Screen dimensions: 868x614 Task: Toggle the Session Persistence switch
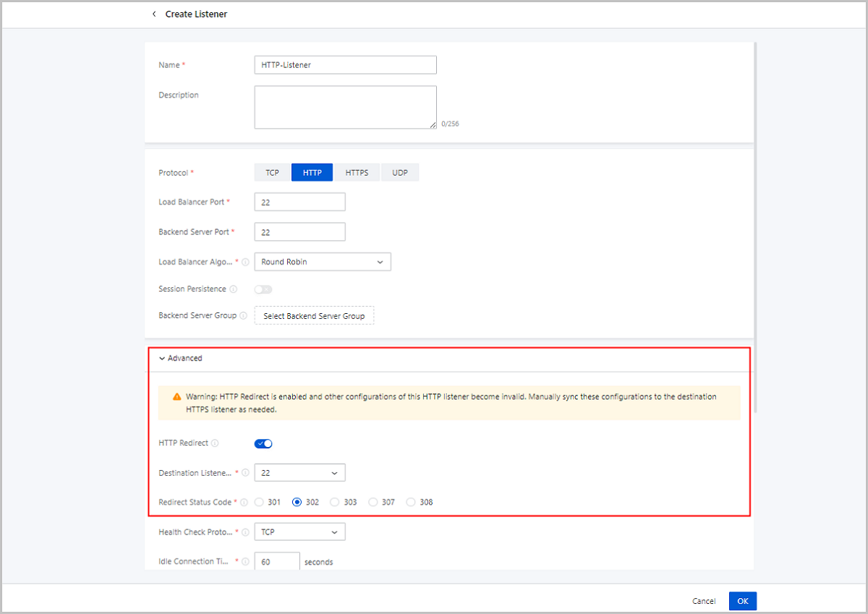(263, 289)
